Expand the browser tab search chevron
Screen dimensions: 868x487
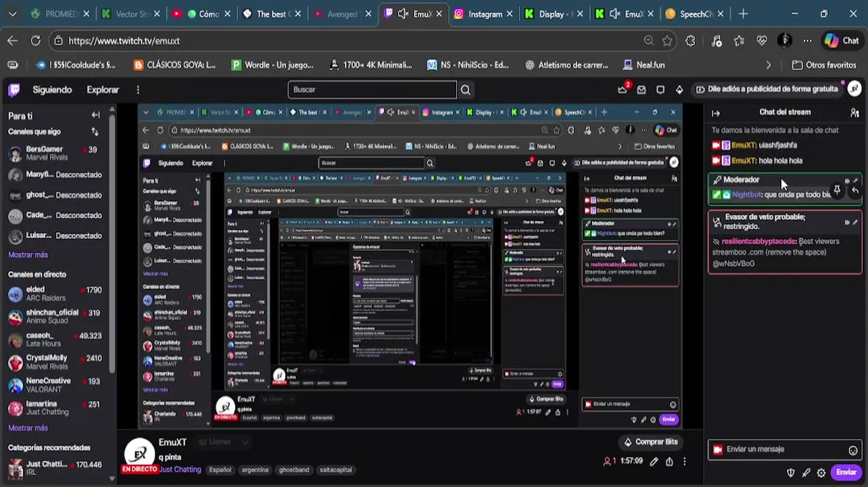coord(12,14)
